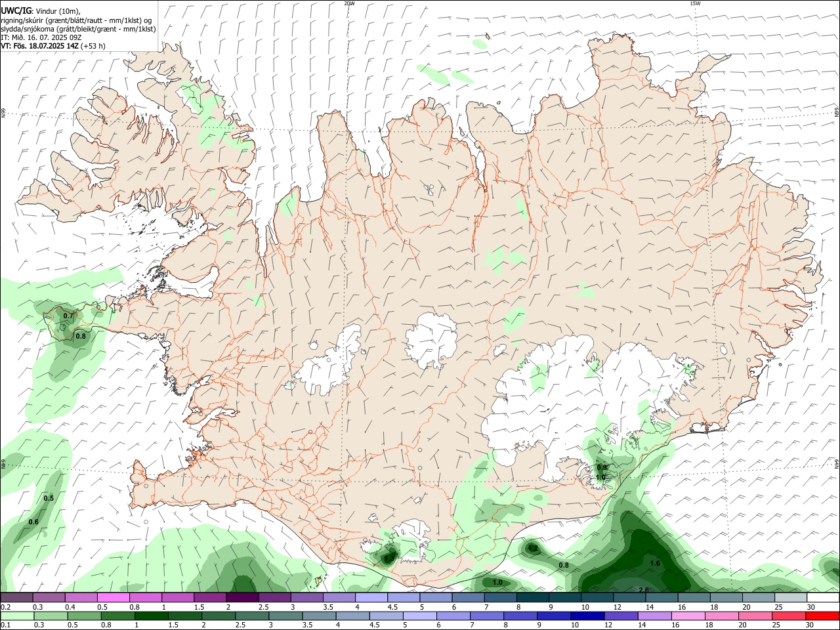The height and width of the screenshot is (630, 840).
Task: Pick the bright red swatch ending the rain scale
Action: click(824, 616)
